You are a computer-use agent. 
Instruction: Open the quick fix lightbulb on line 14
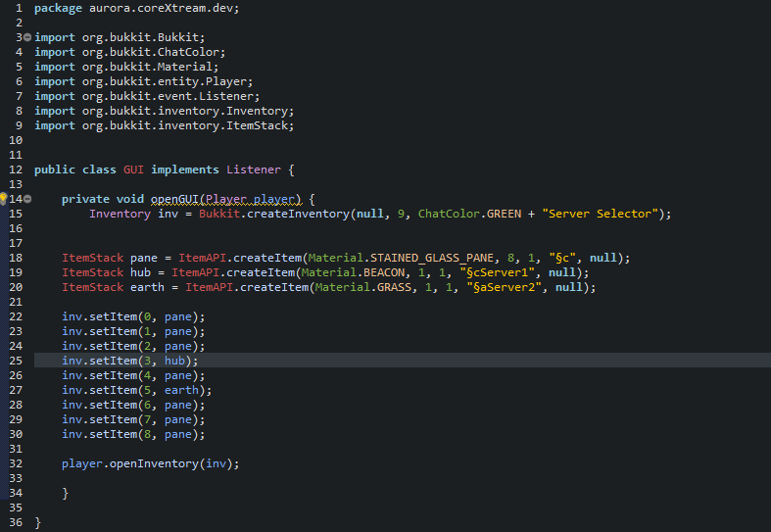pyautogui.click(x=3, y=199)
